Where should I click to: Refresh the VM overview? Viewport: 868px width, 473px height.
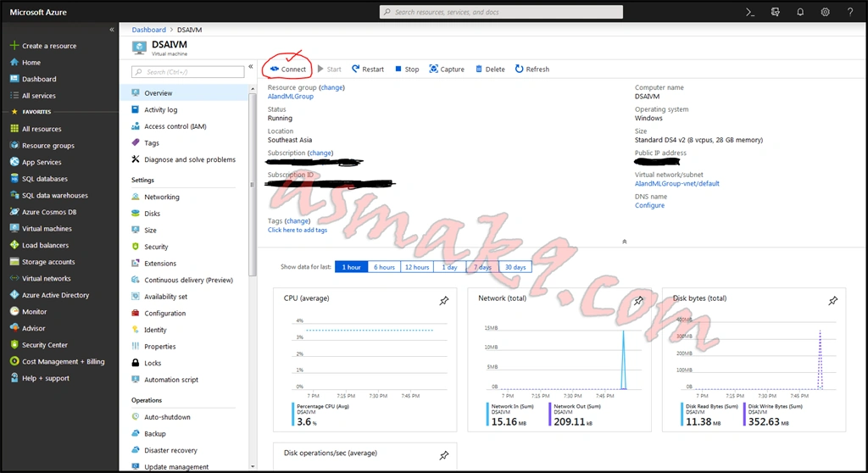pos(532,70)
